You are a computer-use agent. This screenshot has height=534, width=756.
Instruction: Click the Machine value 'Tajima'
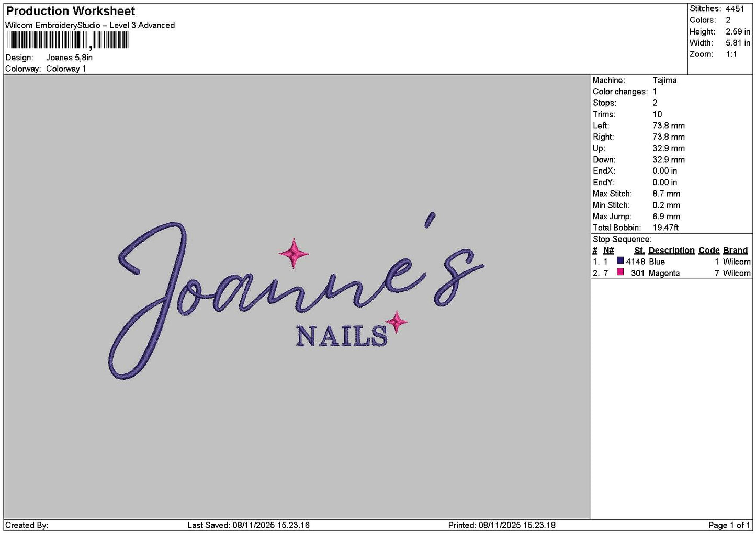click(x=664, y=81)
